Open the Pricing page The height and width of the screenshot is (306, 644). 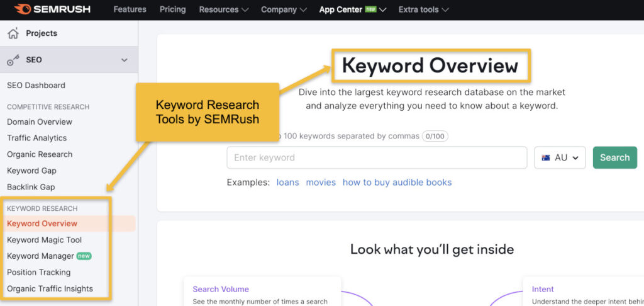tap(172, 9)
